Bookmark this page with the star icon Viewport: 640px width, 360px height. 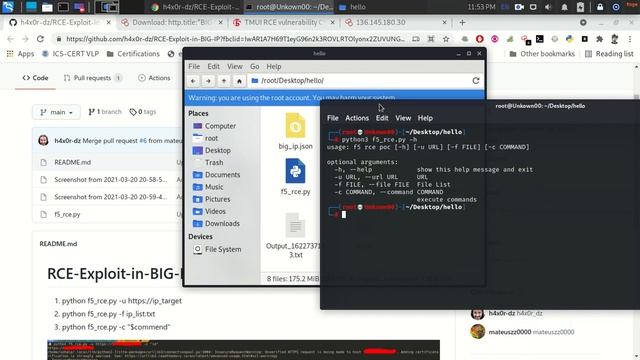coord(446,39)
